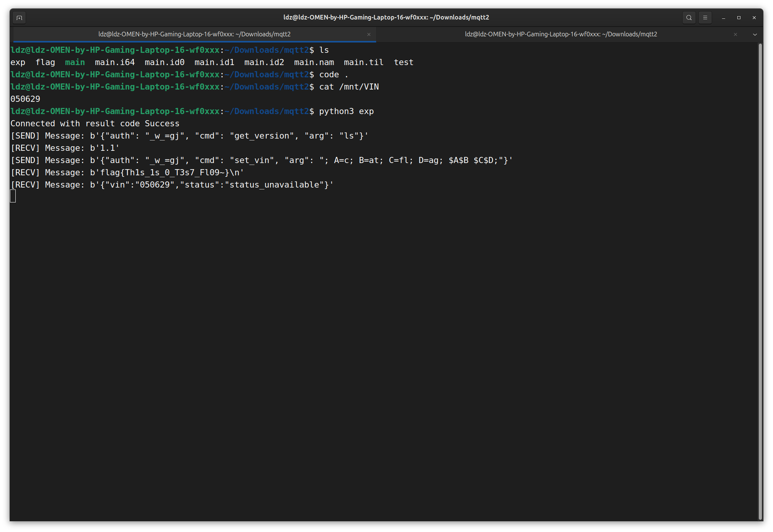
Task: Switch to the second mqtt2 tab
Action: [560, 34]
